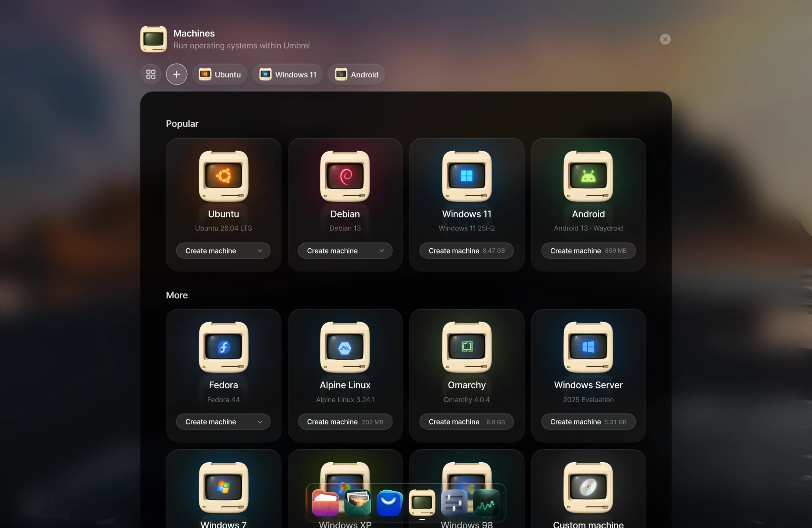Click the plus button to add a machine

[x=176, y=74]
